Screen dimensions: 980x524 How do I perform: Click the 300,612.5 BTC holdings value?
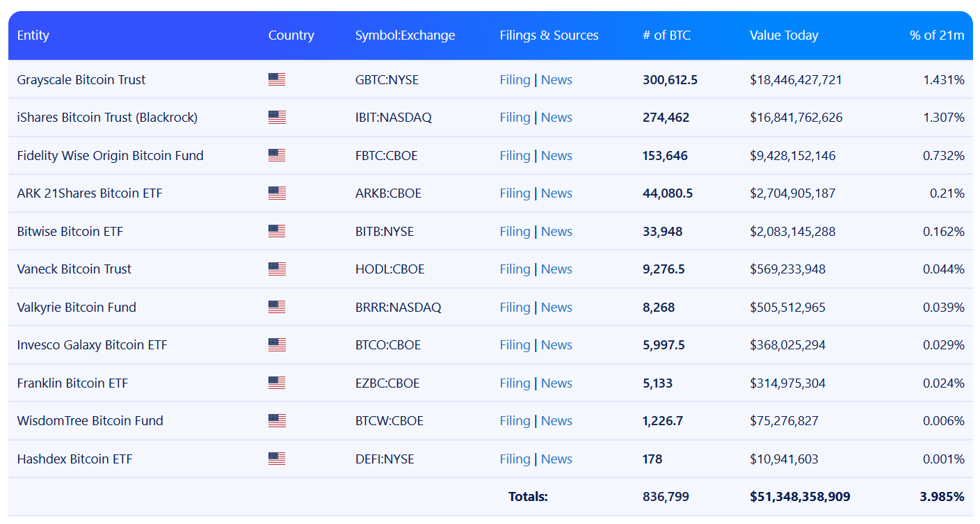(x=670, y=80)
